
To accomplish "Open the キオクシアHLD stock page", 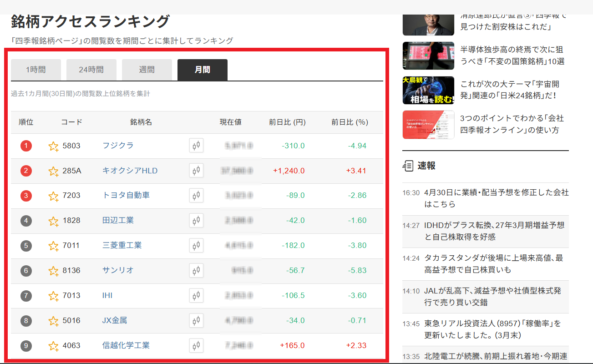I will tap(130, 171).
